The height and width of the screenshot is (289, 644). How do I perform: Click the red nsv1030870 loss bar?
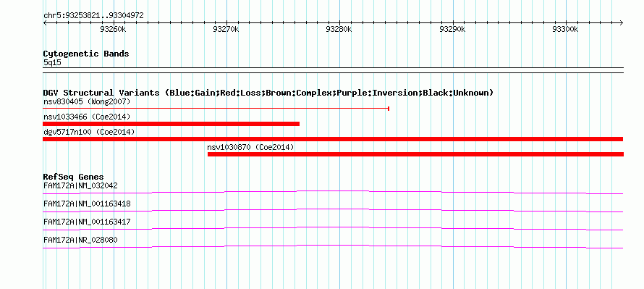point(415,154)
